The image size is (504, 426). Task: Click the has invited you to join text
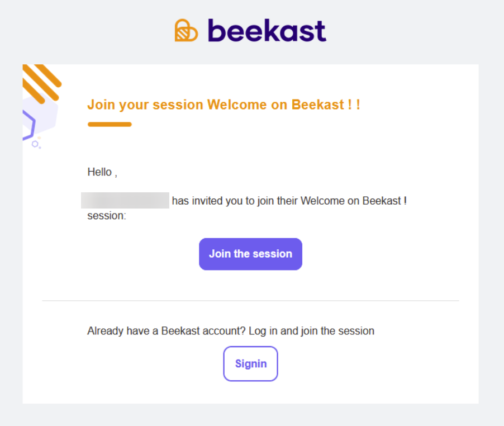pos(235,201)
